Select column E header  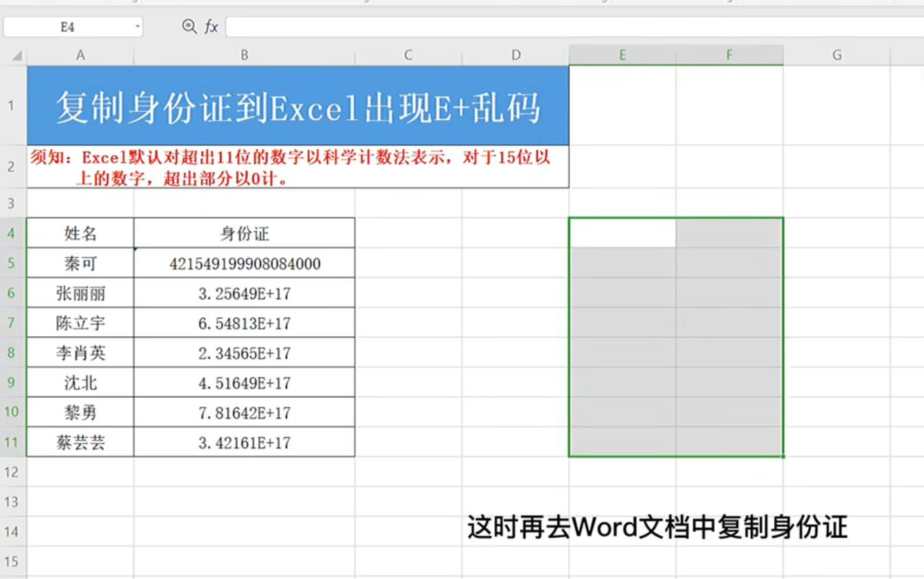[x=622, y=55]
